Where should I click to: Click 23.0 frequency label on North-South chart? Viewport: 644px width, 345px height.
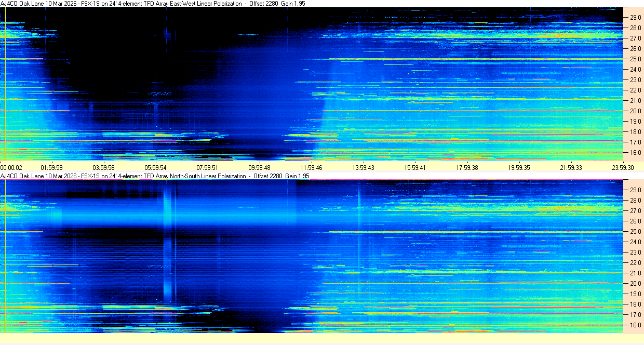(636, 253)
